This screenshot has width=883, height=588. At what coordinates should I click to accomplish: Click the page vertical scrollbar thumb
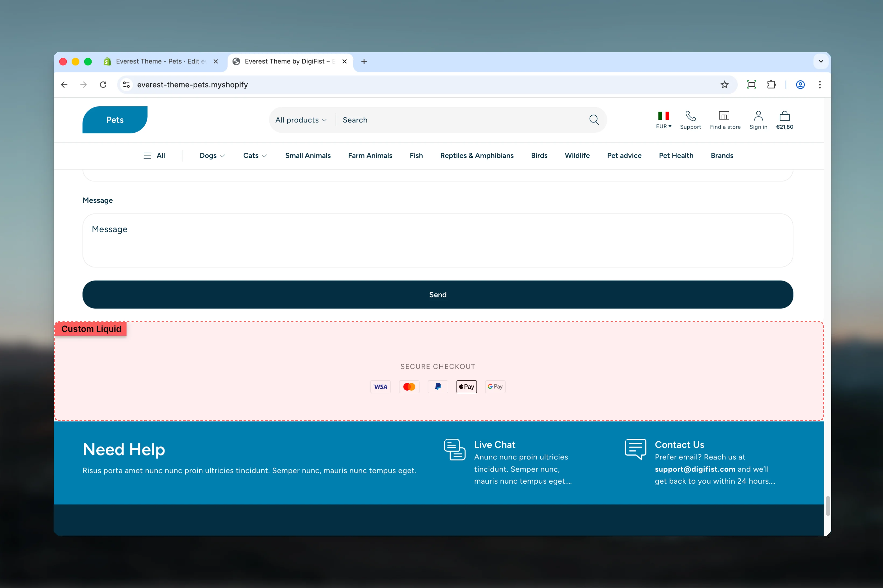click(828, 506)
